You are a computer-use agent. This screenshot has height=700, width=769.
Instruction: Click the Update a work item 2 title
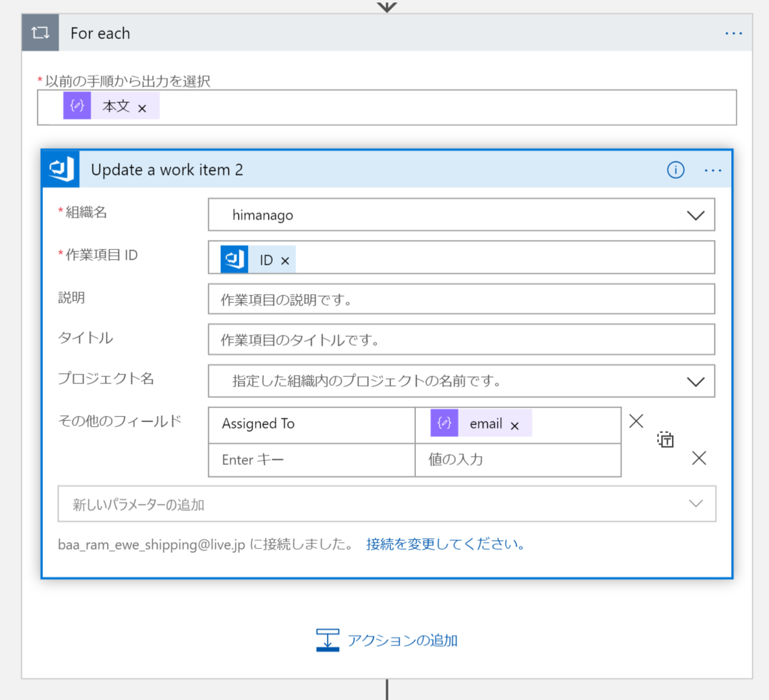(x=167, y=170)
